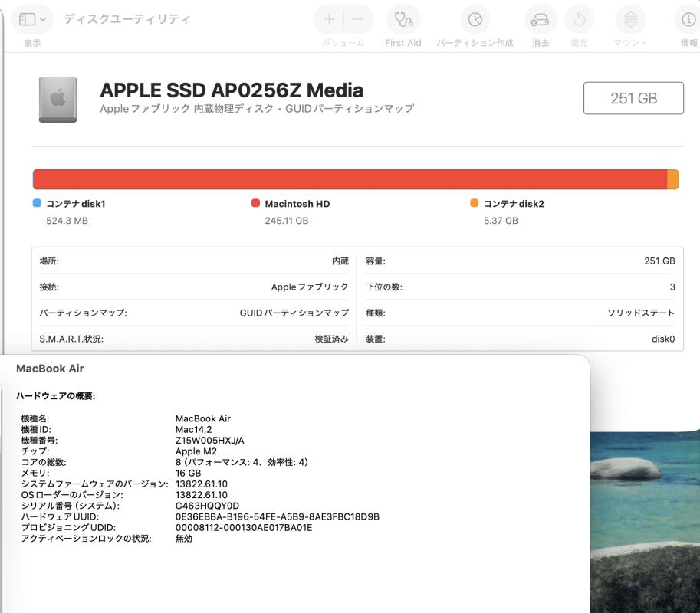This screenshot has width=700, height=613.
Task: Select the 復元 restore icon
Action: click(579, 19)
